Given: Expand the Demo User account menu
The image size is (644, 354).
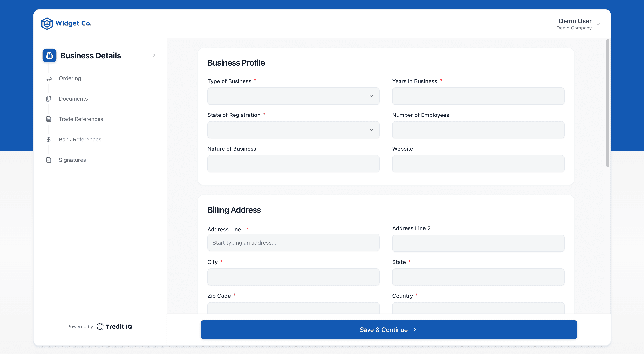Looking at the screenshot, I should 598,24.
